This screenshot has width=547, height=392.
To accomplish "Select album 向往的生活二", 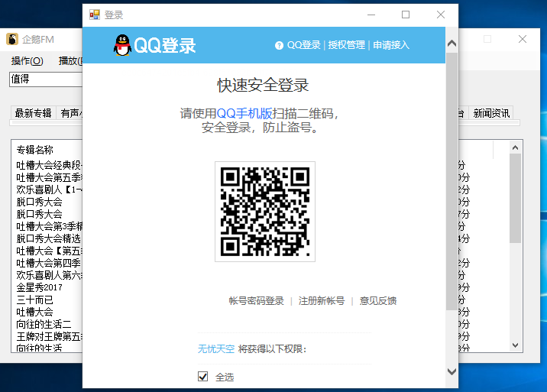I will pyautogui.click(x=44, y=324).
